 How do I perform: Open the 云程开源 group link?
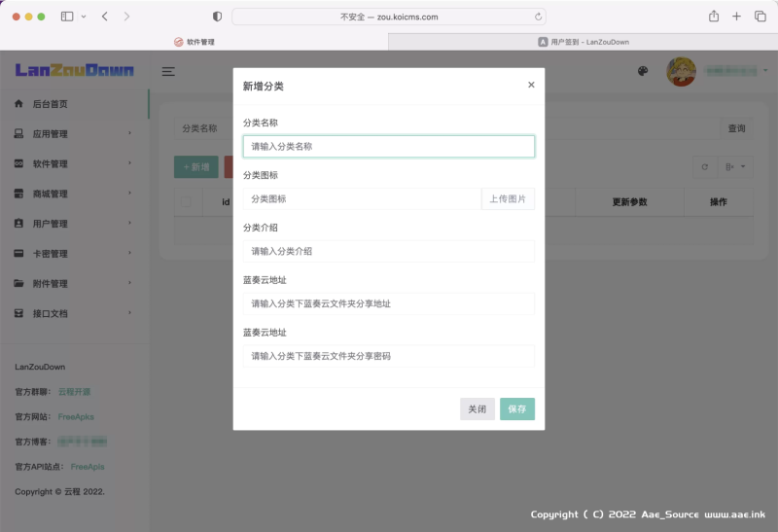tap(74, 392)
